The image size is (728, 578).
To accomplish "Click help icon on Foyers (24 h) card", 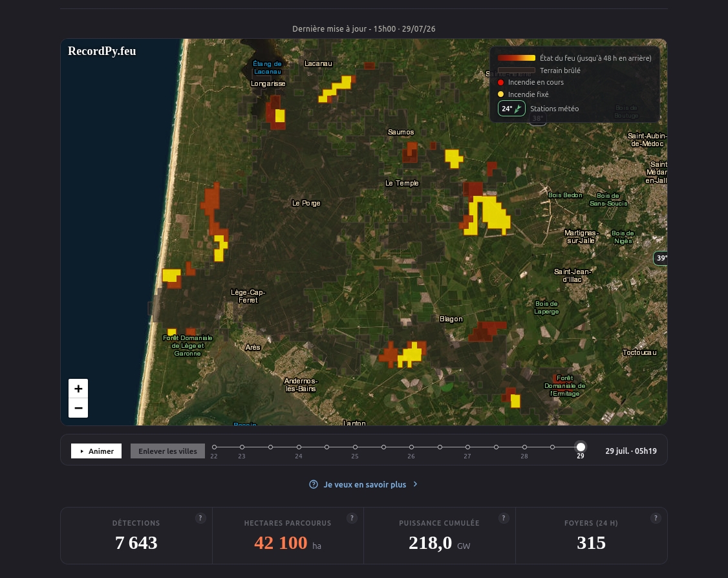I will pyautogui.click(x=655, y=518).
